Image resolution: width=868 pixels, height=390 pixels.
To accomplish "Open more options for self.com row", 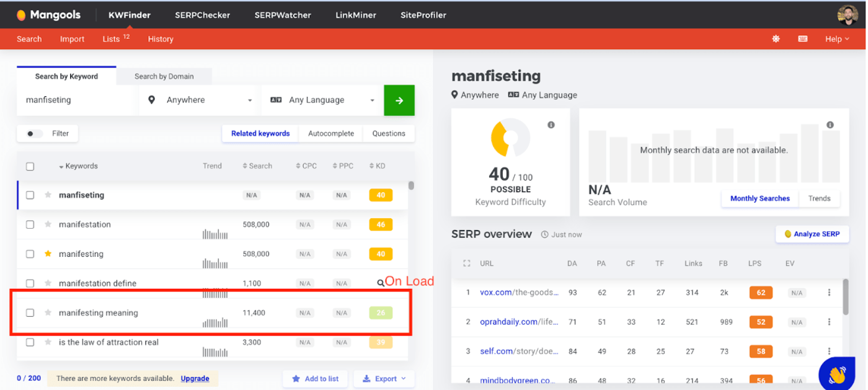I will (x=829, y=352).
